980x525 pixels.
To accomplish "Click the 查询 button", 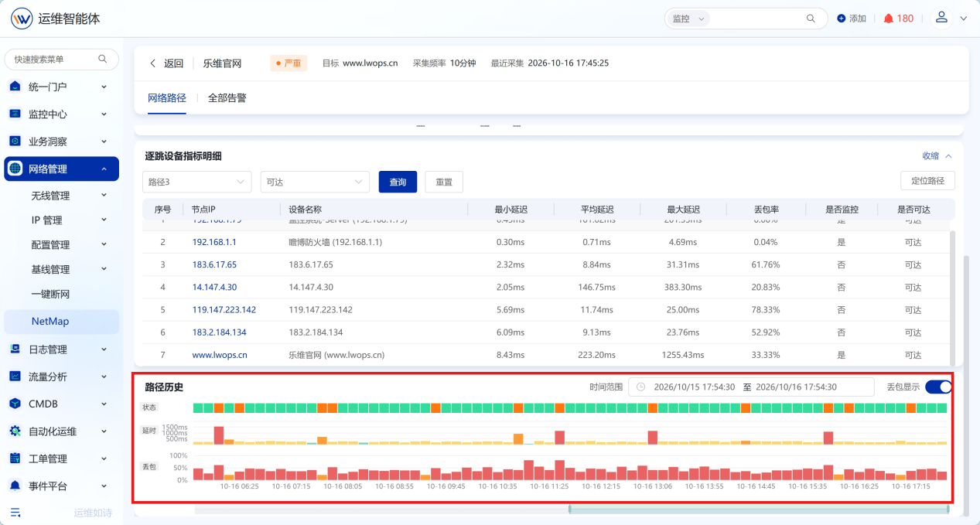I will click(398, 182).
